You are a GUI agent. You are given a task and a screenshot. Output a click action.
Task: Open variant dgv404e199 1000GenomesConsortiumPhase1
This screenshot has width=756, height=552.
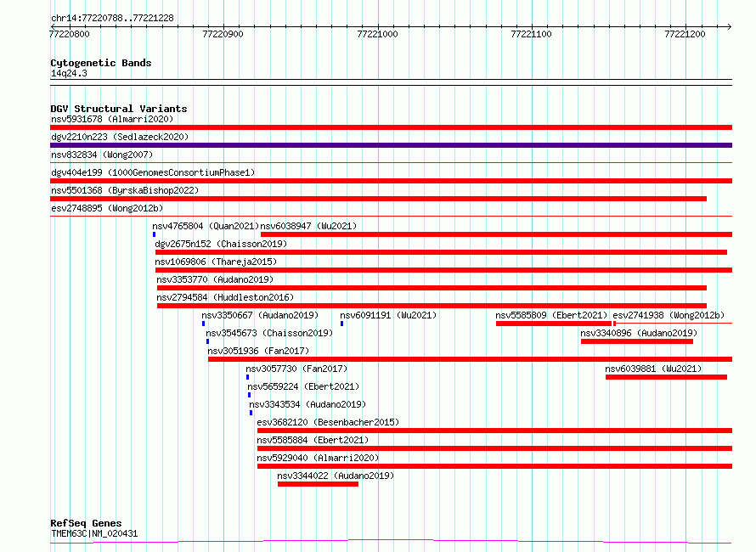tap(153, 172)
